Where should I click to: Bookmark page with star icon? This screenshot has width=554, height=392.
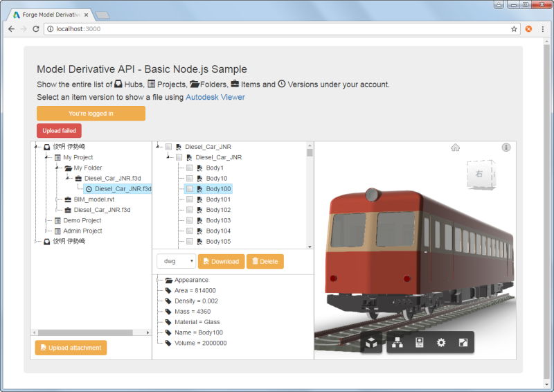tap(514, 29)
